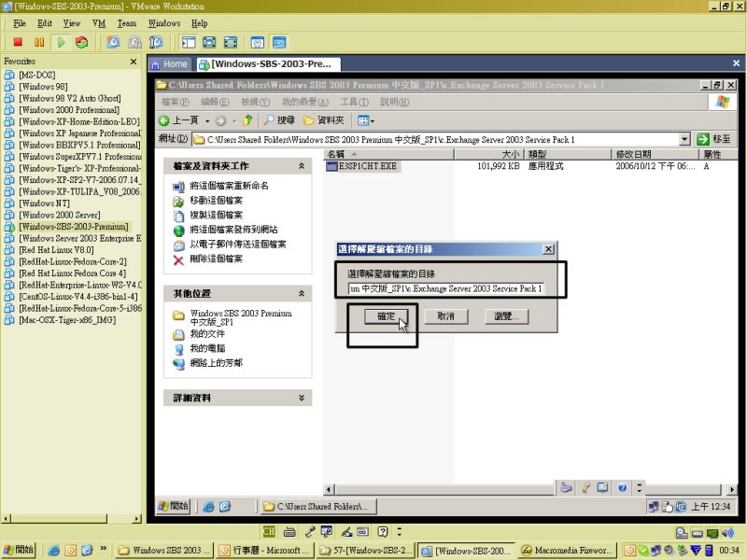
Task: Click the Go (移至) button
Action: pyautogui.click(x=712, y=139)
